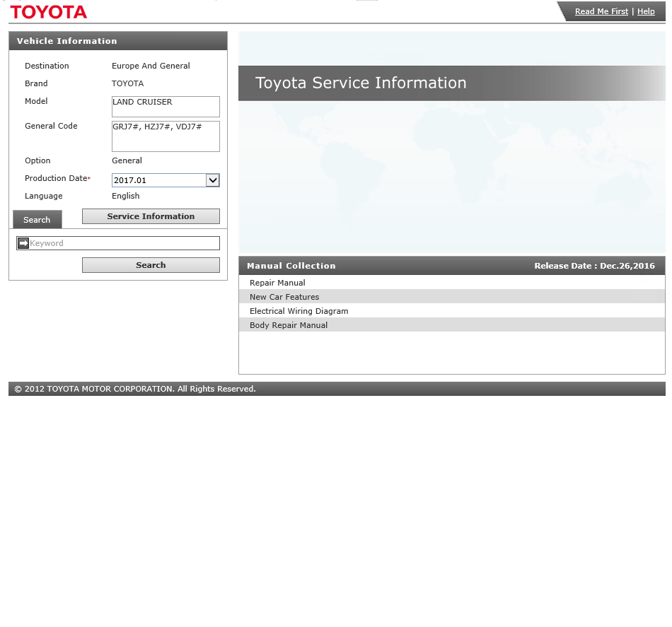Open the Repair Manual entry
The image size is (672, 627).
click(452, 283)
